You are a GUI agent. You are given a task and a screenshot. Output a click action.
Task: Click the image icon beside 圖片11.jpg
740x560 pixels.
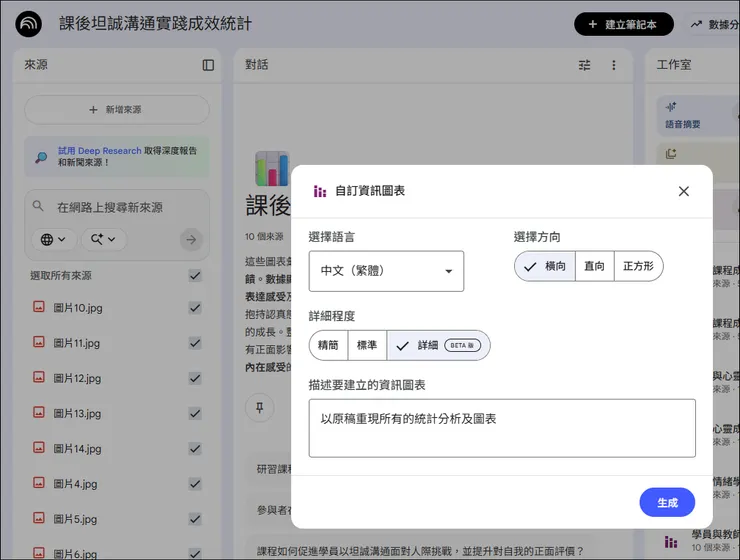[39, 342]
